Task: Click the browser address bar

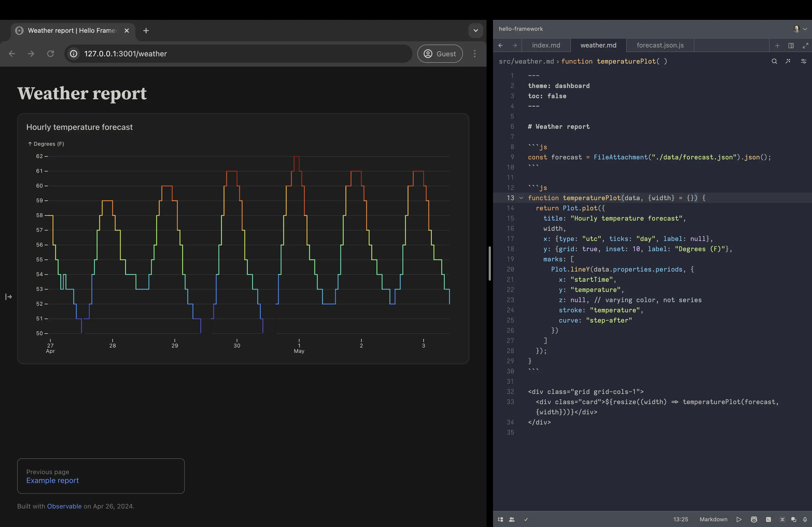Action: click(x=239, y=54)
